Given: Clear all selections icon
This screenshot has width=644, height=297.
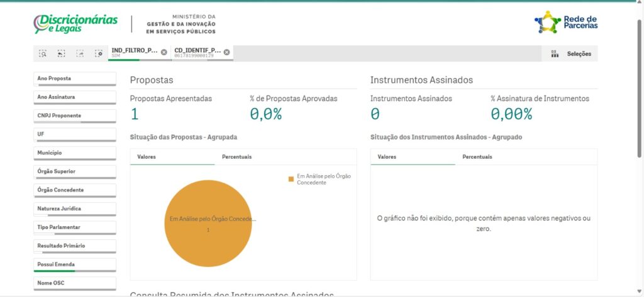Looking at the screenshot, I should [x=98, y=54].
